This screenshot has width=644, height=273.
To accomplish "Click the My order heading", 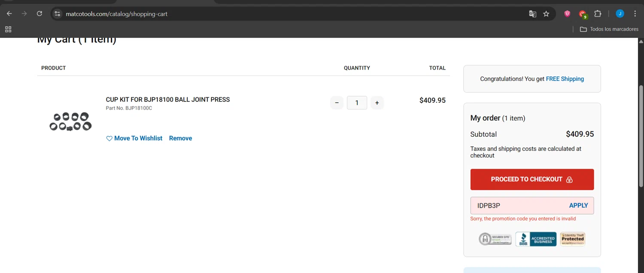I will tap(485, 118).
